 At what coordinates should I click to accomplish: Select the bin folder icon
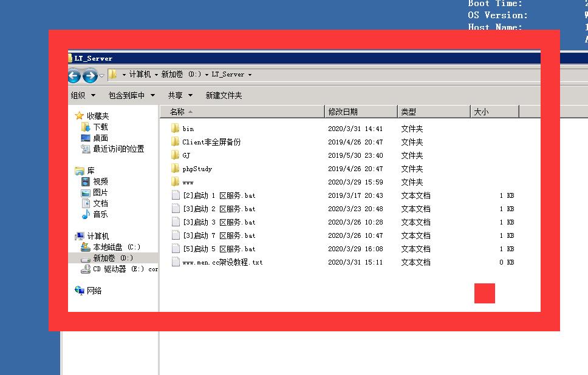175,129
